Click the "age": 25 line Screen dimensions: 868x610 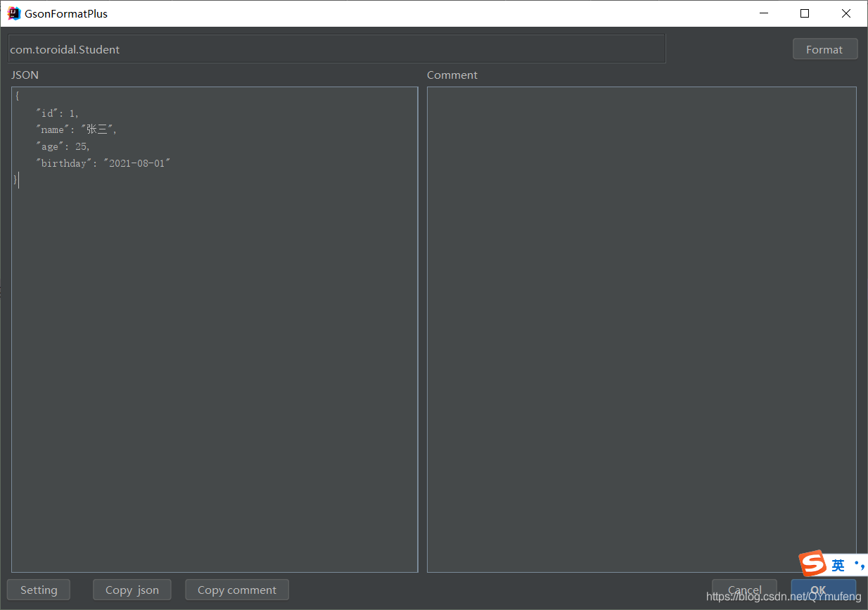(x=63, y=146)
